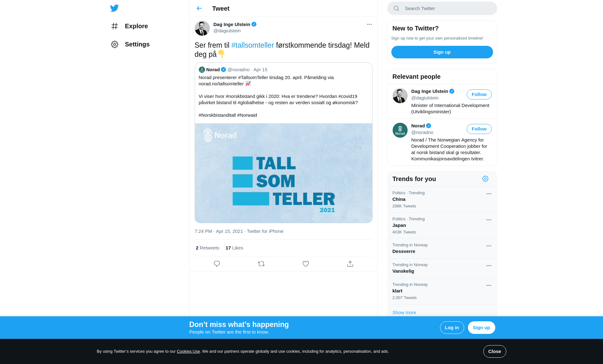Focus the Search Twitter field
Screen dimensions: 603x364
[442, 8]
